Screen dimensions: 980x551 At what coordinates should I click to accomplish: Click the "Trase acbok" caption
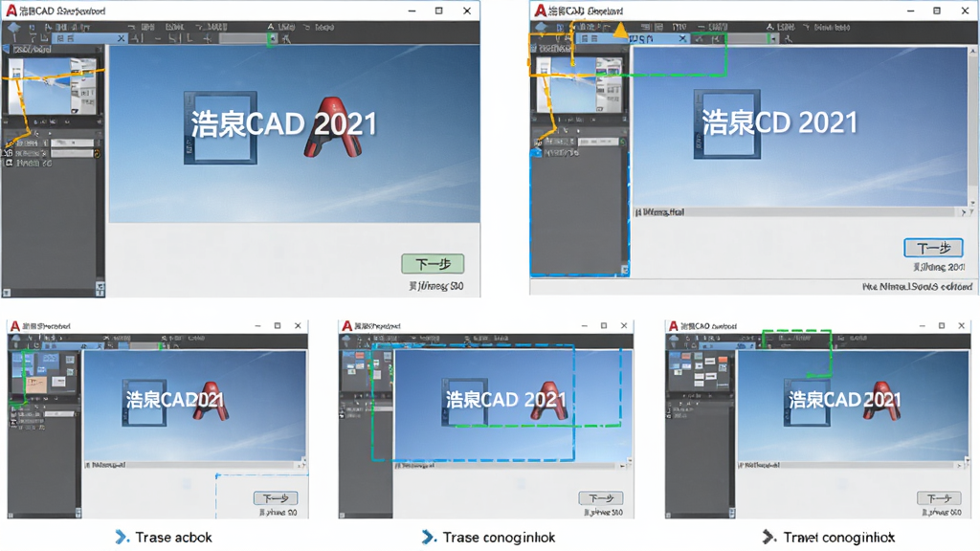pos(173,538)
